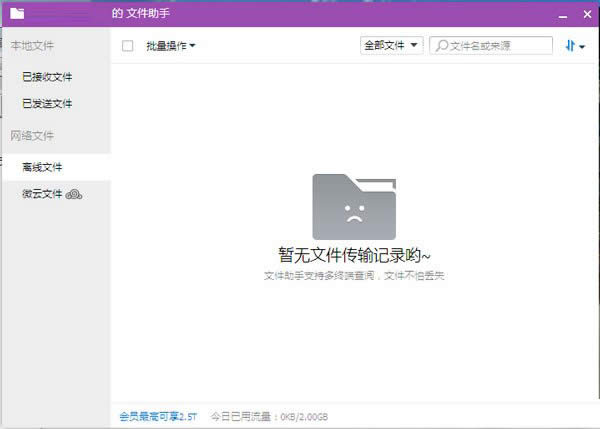
Task: Click the Weiyun cloud icon in sidebar
Action: (x=74, y=194)
